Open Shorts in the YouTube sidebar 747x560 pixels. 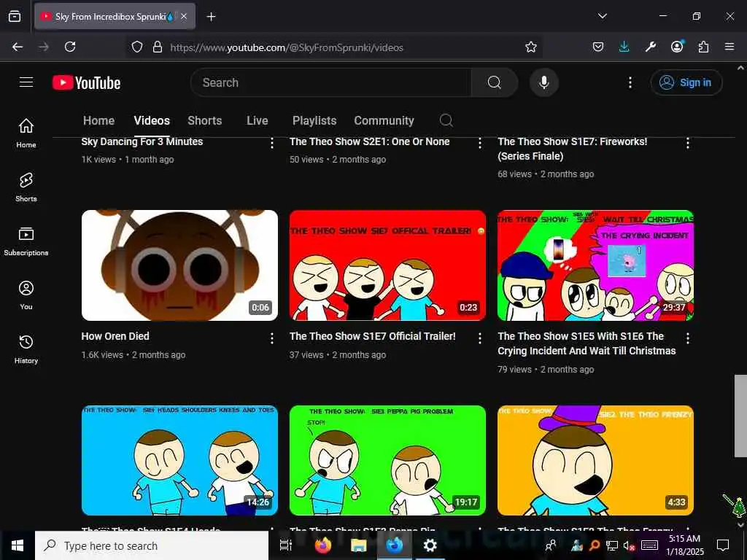[26, 187]
